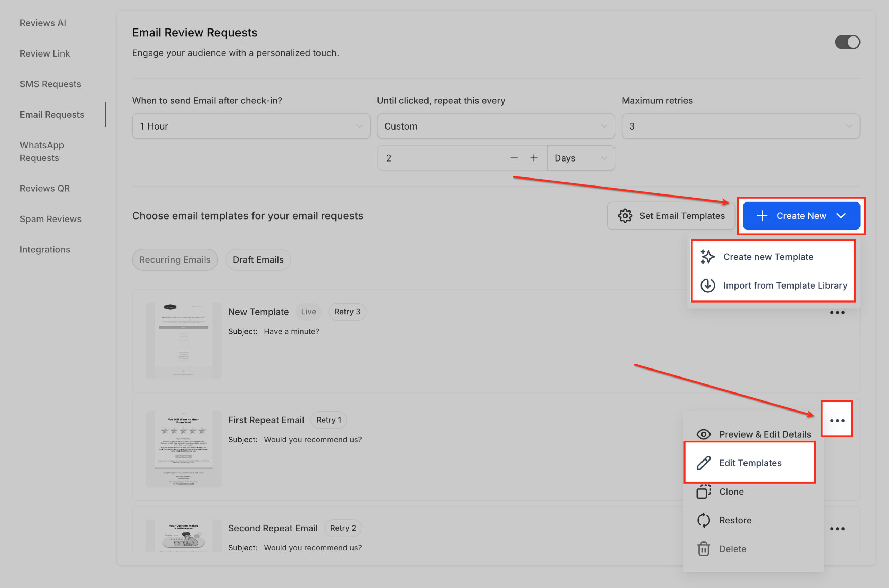Select the Create new Template sparkle icon
Image resolution: width=889 pixels, height=588 pixels.
tap(708, 257)
